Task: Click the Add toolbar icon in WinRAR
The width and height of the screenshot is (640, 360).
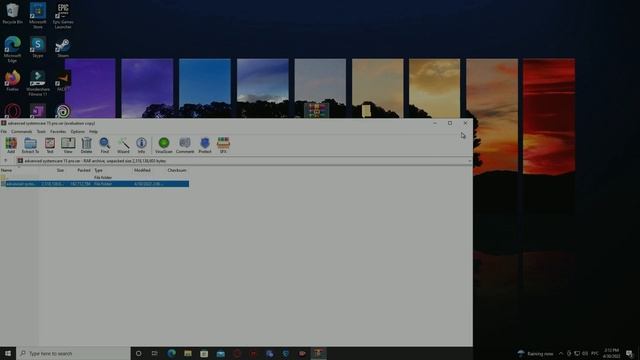Action: pos(11,145)
